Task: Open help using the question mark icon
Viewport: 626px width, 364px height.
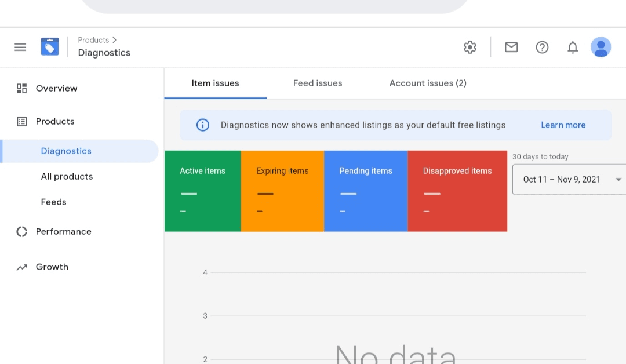Action: click(x=542, y=48)
